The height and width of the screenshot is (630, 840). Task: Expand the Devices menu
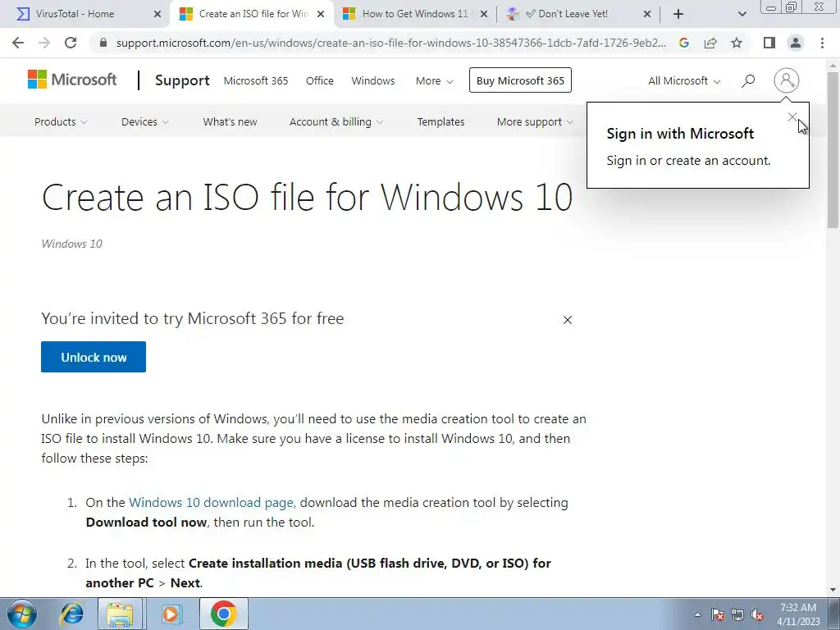coord(144,121)
